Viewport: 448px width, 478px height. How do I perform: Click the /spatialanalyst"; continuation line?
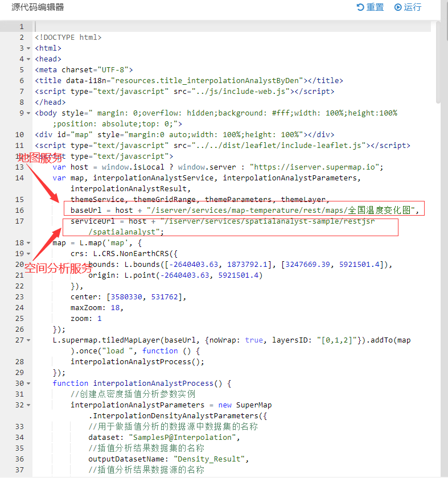click(x=126, y=232)
